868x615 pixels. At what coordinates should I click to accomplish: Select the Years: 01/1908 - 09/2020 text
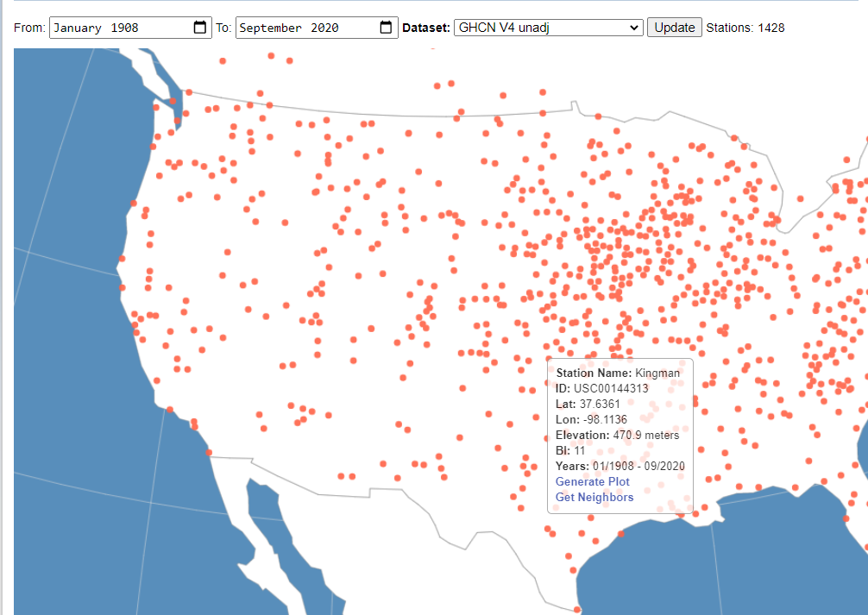click(x=620, y=466)
